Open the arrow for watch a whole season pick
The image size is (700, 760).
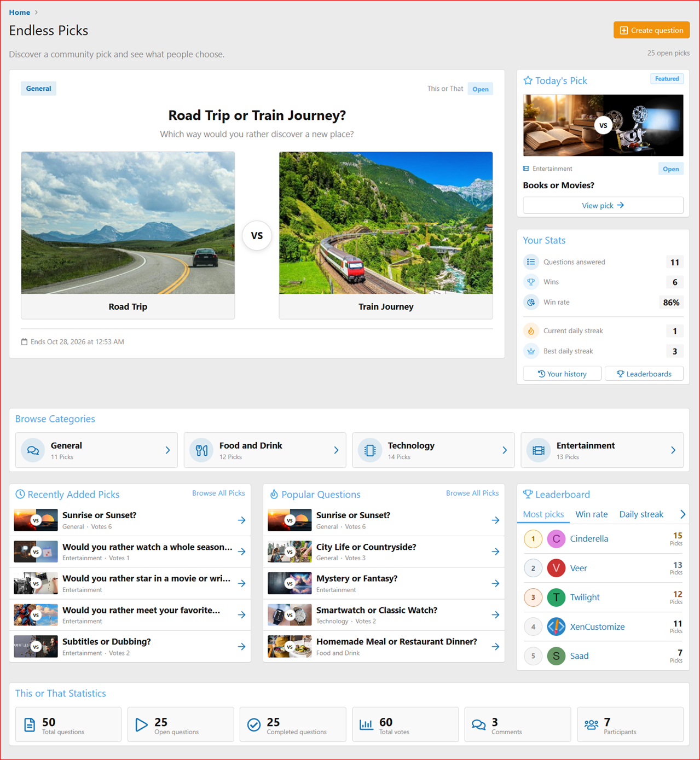(x=241, y=552)
